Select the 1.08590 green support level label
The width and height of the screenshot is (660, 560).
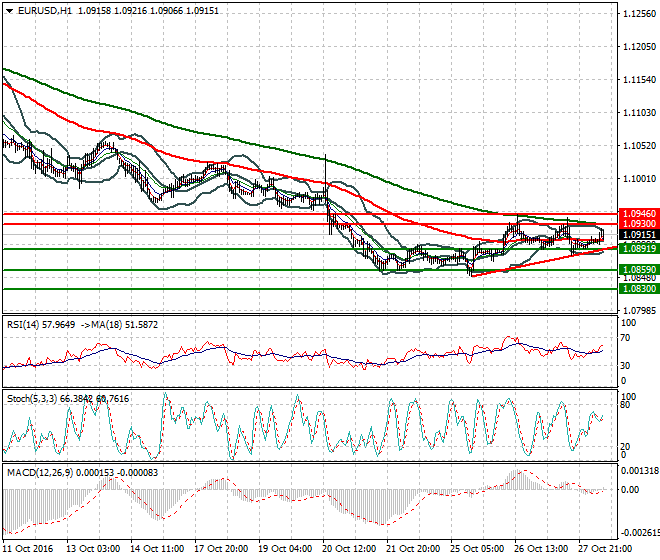coord(639,269)
